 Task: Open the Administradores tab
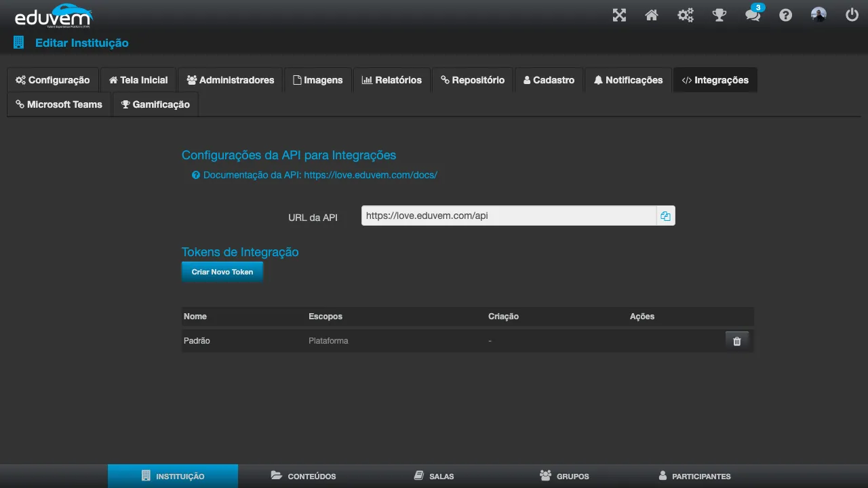click(231, 80)
